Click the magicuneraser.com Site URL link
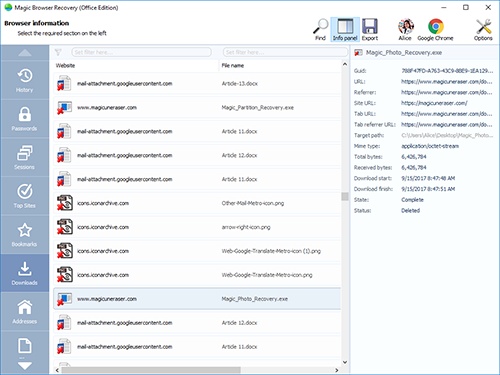 pyautogui.click(x=434, y=103)
